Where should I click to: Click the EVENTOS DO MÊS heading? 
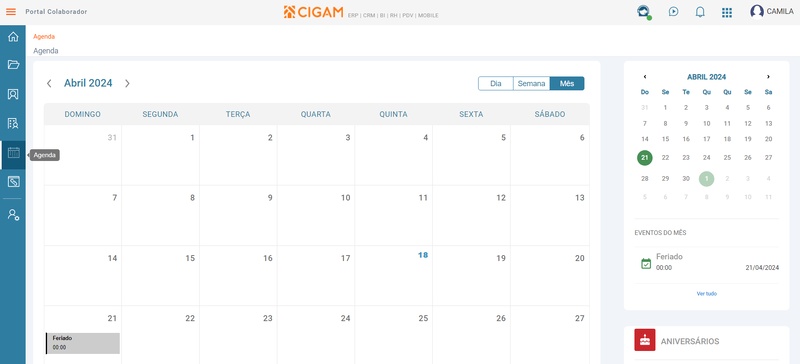tap(660, 233)
